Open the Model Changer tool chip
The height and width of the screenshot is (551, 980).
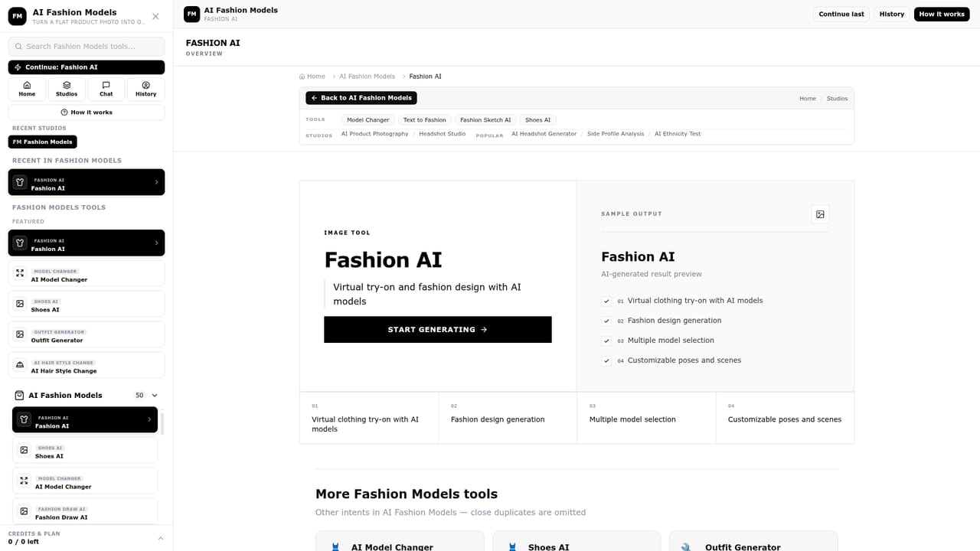[x=367, y=119]
